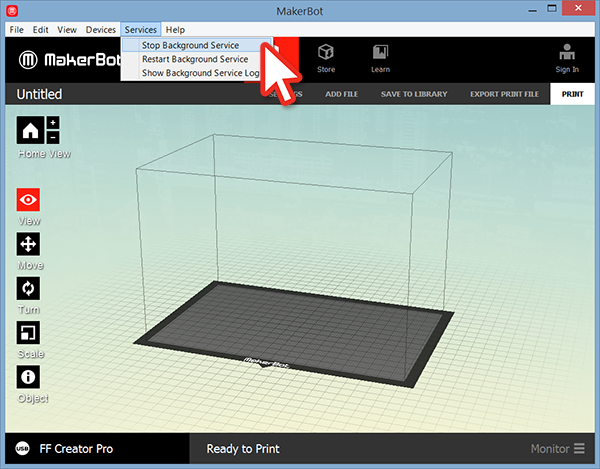
Task: Choose Stop Background Service
Action: pyautogui.click(x=197, y=45)
